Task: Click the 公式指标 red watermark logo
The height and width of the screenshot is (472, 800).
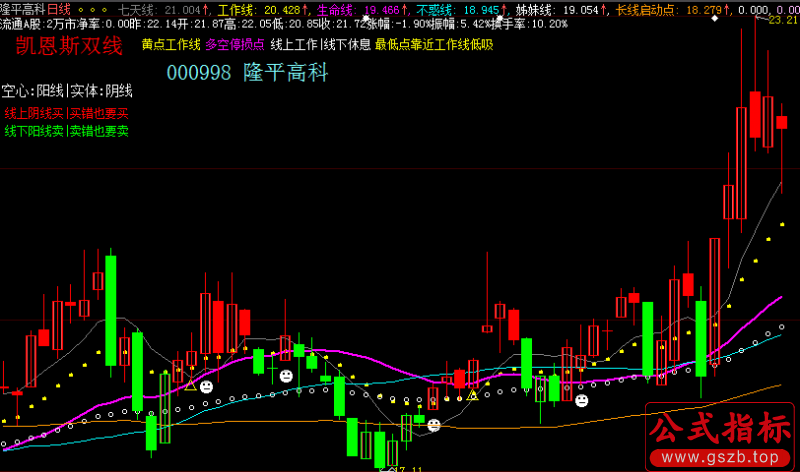Action: (x=718, y=430)
